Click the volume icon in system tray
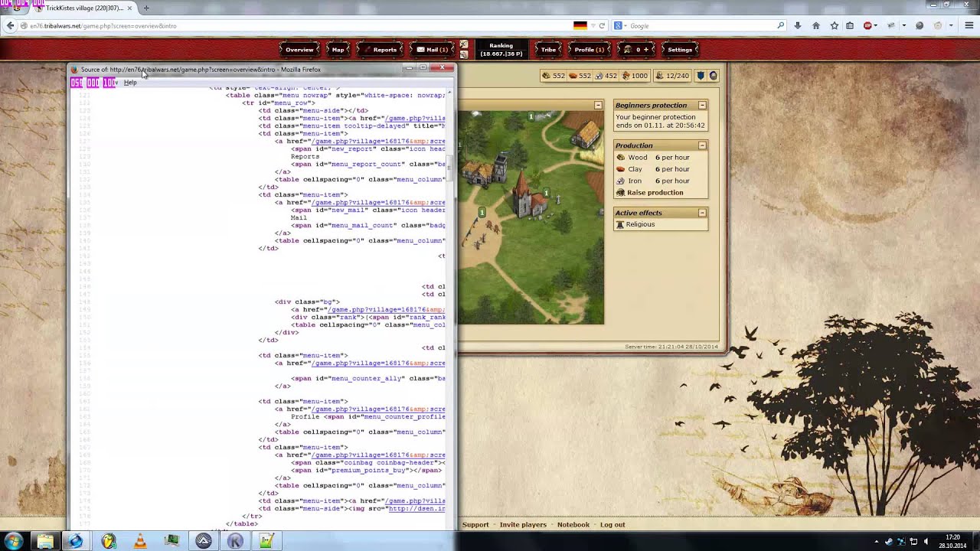980x551 pixels. [x=926, y=541]
